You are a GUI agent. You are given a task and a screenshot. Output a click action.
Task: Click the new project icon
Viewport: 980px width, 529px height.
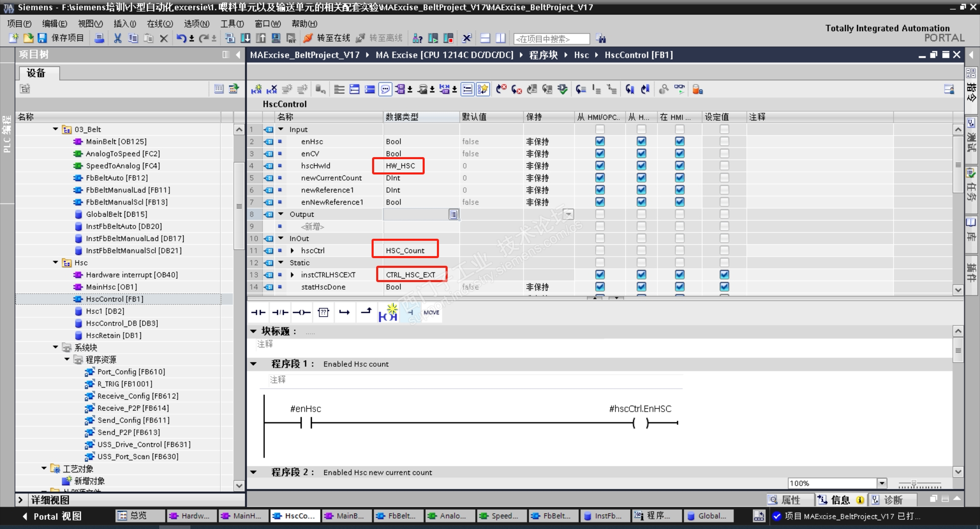[14, 38]
